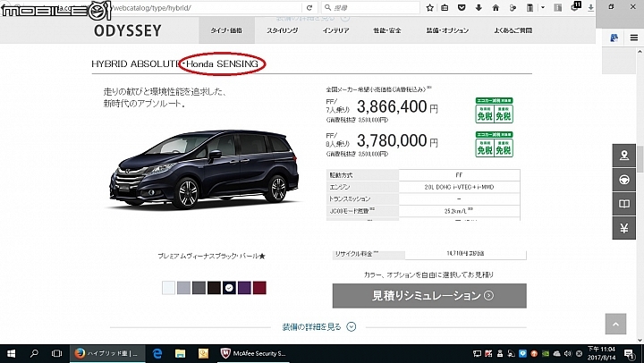644x363 pixels.
Task: Click the 装備の詳細を見る link
Action: (x=311, y=327)
